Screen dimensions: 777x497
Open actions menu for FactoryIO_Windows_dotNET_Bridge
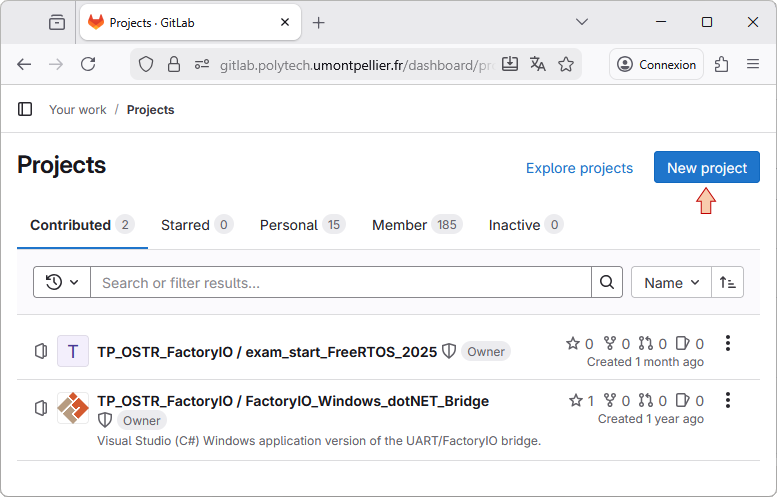(728, 401)
